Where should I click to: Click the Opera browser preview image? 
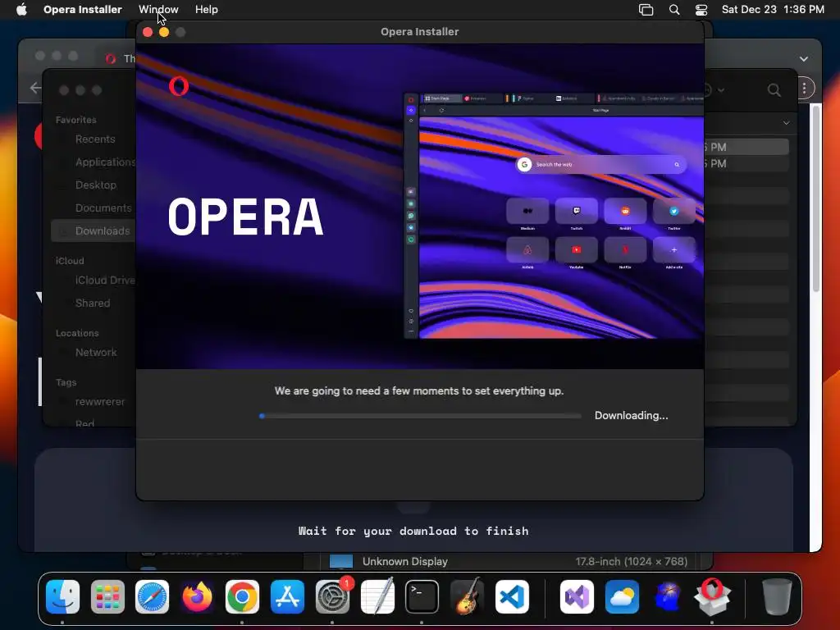coord(554,216)
